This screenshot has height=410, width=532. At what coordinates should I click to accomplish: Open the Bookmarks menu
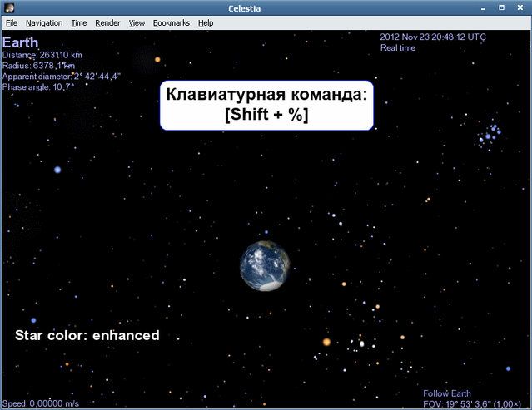click(171, 23)
